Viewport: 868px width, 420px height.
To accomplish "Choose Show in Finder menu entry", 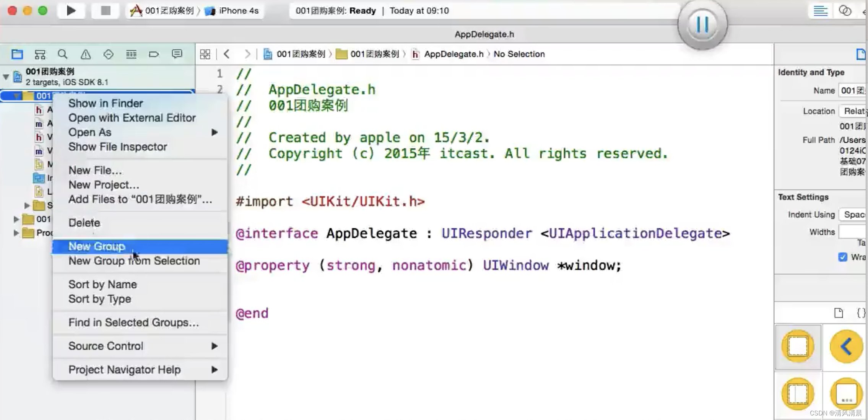I will (x=106, y=103).
